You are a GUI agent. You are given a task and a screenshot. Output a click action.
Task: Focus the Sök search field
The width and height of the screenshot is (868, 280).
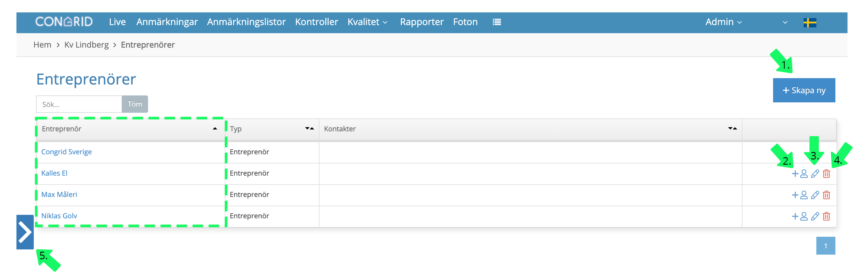(x=79, y=104)
